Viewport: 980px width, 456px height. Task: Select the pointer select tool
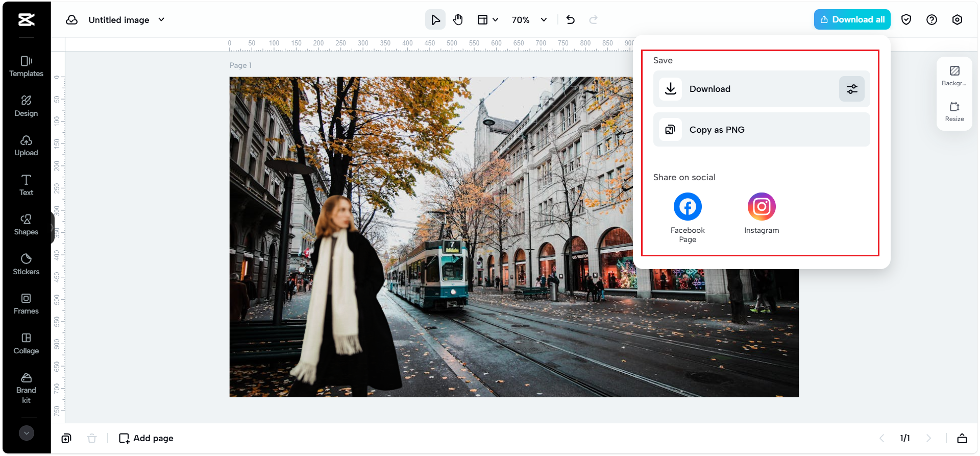(435, 20)
